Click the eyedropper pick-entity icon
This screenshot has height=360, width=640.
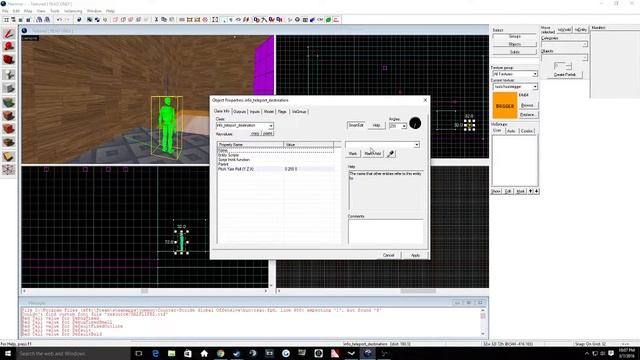click(x=391, y=153)
